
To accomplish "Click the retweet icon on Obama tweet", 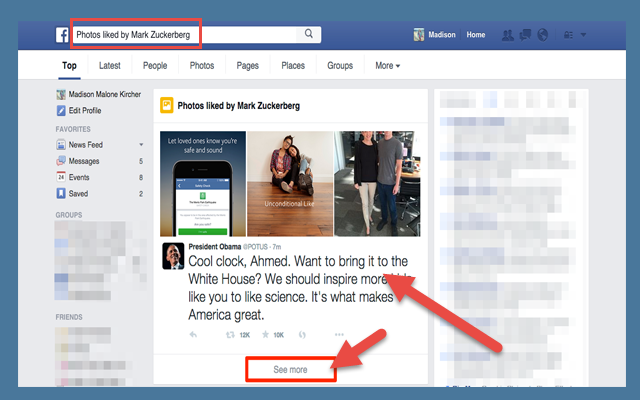I will tap(230, 333).
